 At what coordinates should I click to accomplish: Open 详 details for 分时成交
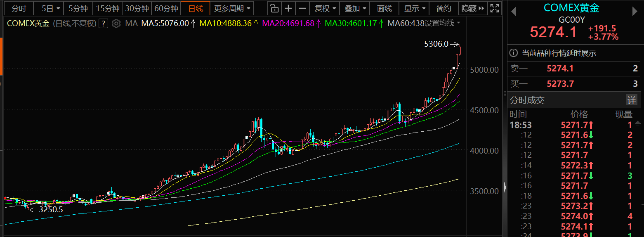tap(632, 100)
